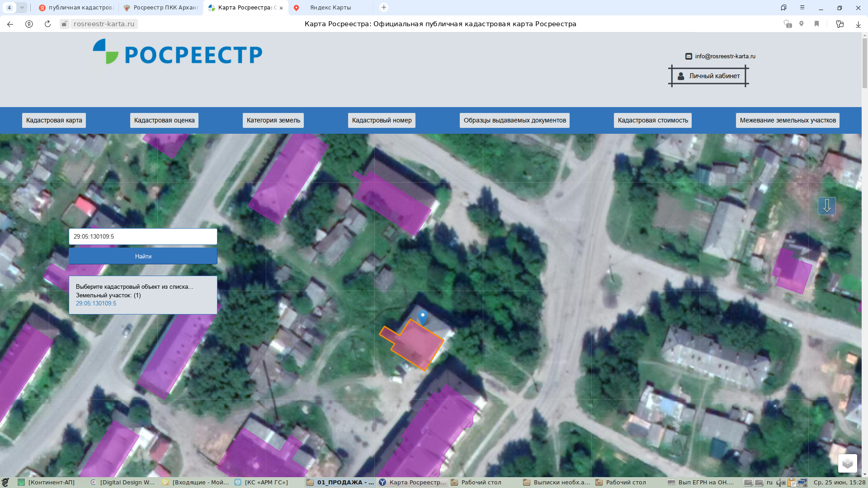
Task: Open new browser tab with plus
Action: click(384, 7)
